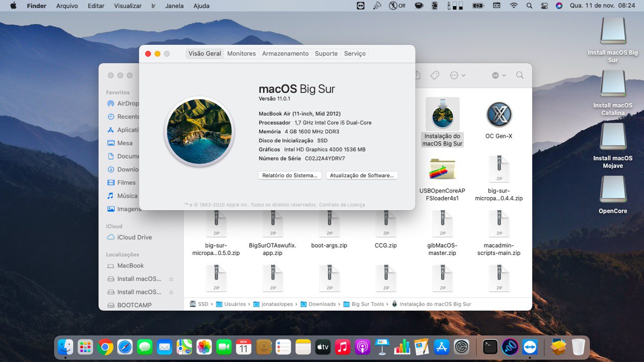Open Notes app in the Dock
This screenshot has width=644, height=362.
303,347
